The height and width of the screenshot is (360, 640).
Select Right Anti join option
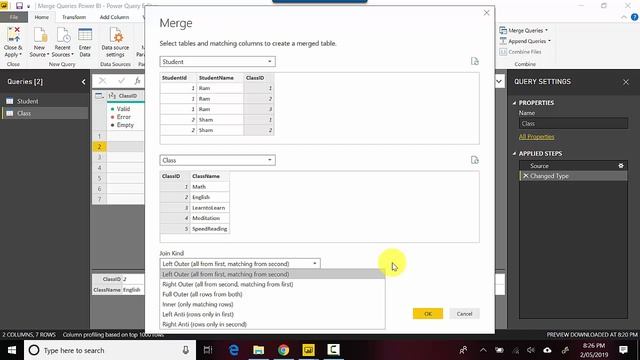coord(272,324)
